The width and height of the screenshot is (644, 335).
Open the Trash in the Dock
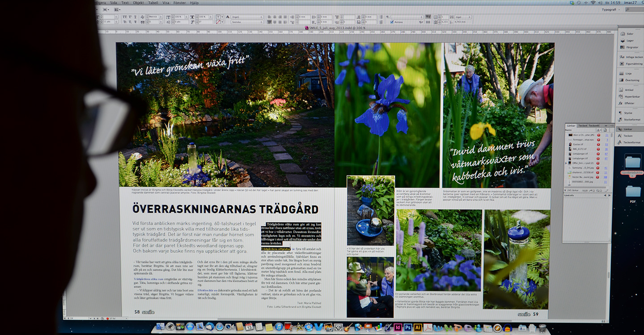pyautogui.click(x=542, y=328)
